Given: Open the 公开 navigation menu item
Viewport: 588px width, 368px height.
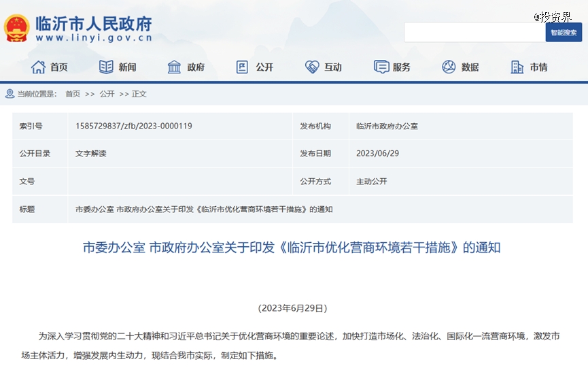Looking at the screenshot, I should coord(264,67).
